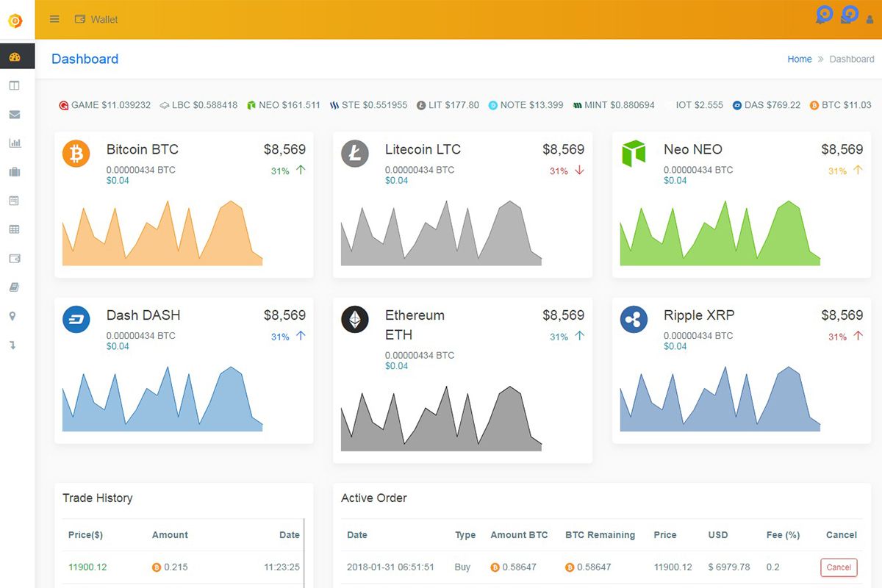Open the book icon in the sidebar
882x588 pixels.
[x=14, y=287]
